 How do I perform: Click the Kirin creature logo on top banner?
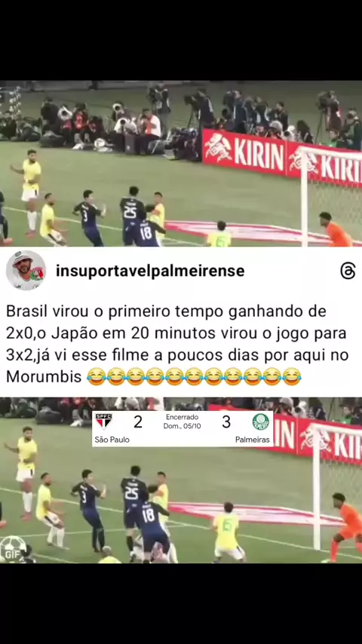point(218,148)
